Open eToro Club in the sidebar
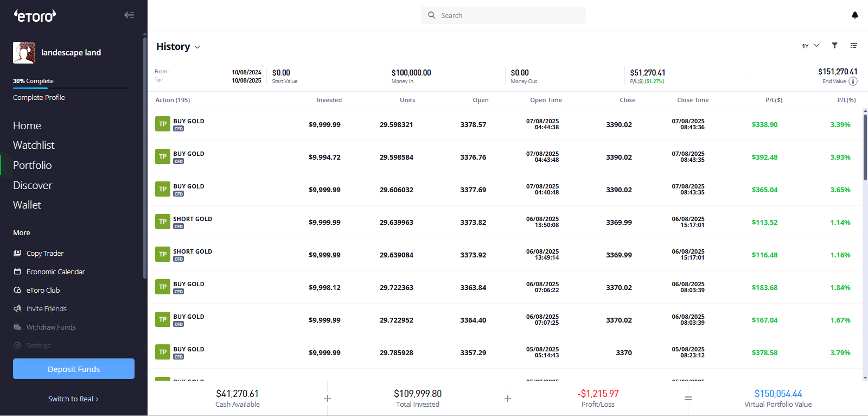Viewport: 868px width, 416px height. 43,291
